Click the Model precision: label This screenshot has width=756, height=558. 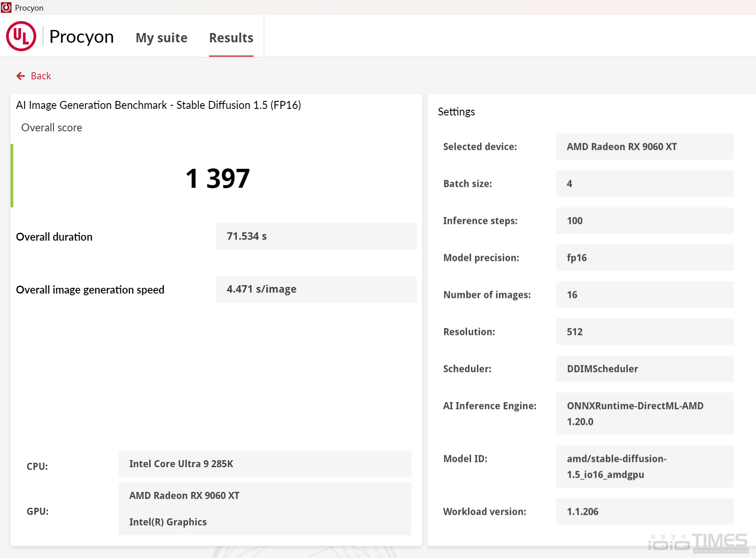pyautogui.click(x=481, y=258)
